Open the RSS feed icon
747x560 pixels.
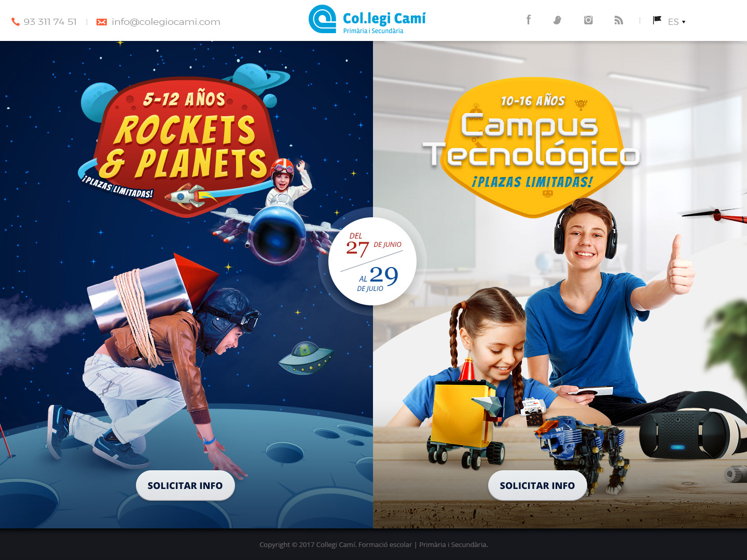point(618,20)
